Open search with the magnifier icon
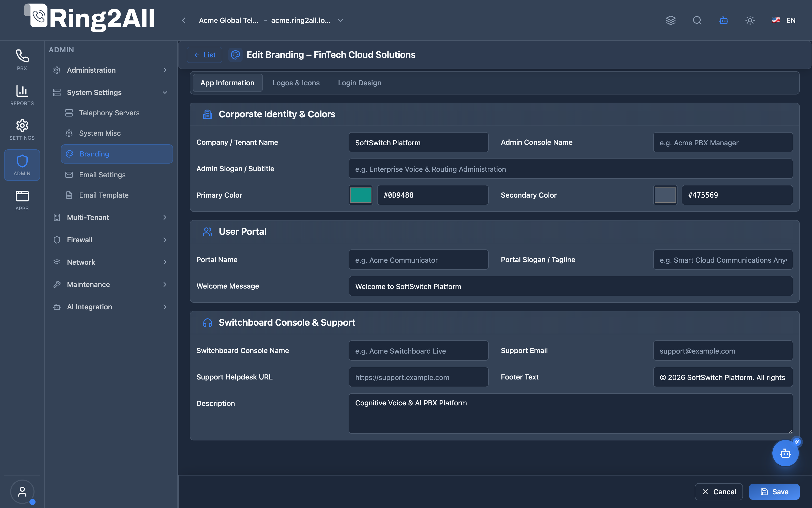This screenshot has width=812, height=508. pyautogui.click(x=697, y=21)
